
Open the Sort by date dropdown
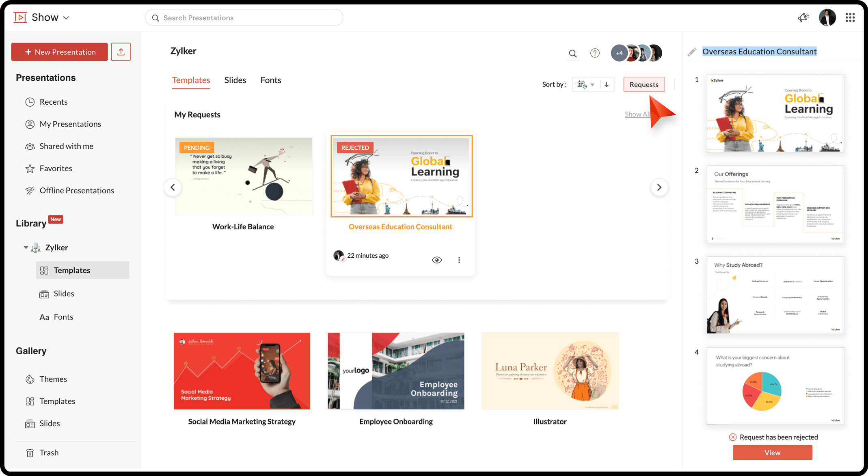click(x=586, y=84)
